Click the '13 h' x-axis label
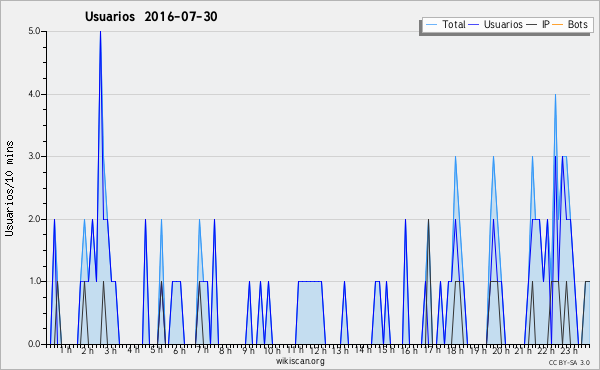The height and width of the screenshot is (370, 600). click(340, 350)
